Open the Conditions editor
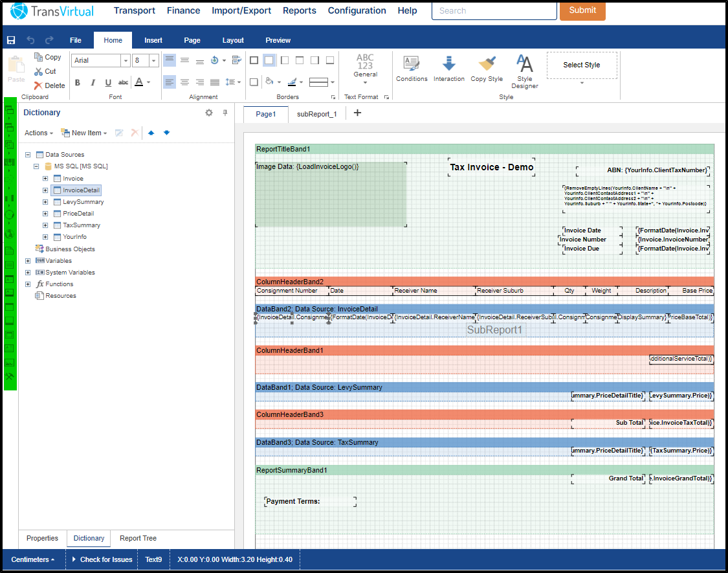Viewport: 728px width, 573px height. tap(412, 69)
